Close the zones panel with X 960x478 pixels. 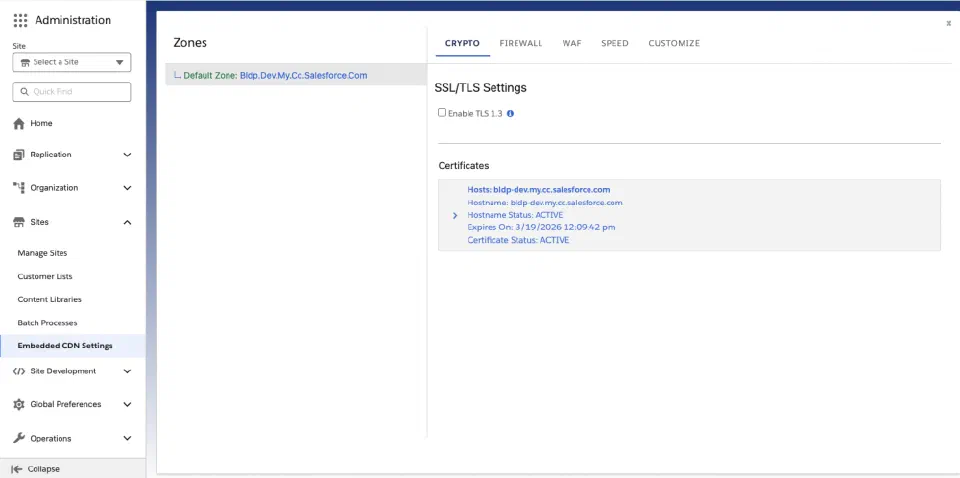(949, 23)
